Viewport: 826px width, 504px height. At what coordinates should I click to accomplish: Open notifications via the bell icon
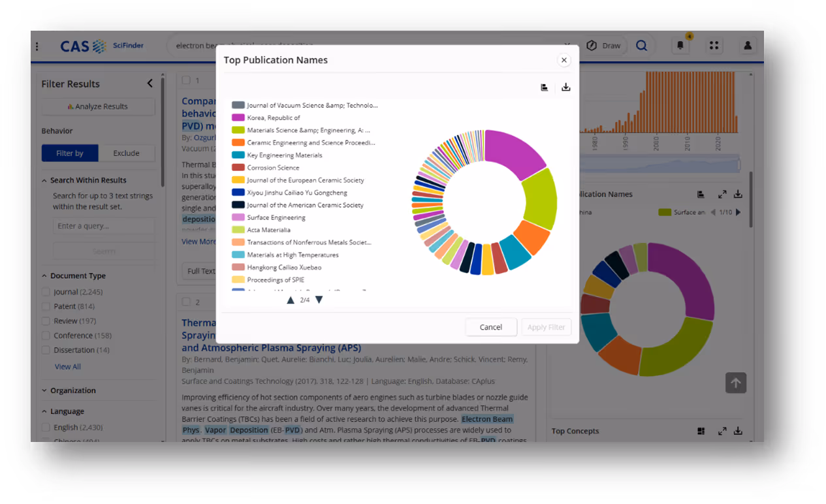680,45
